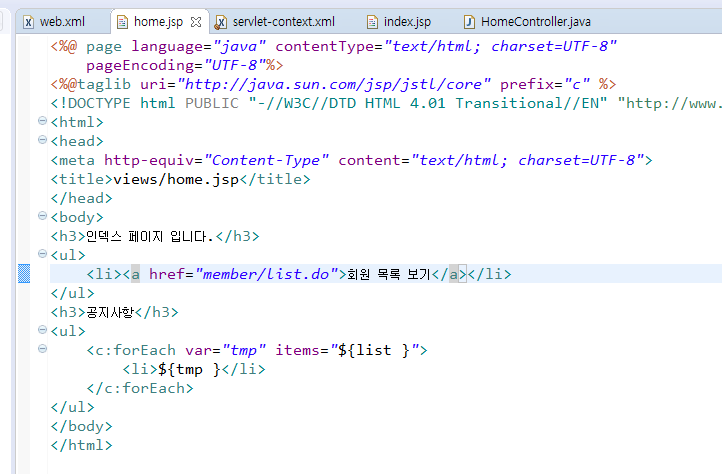Collapse the <html> element fold
The image size is (722, 474).
tap(42, 121)
